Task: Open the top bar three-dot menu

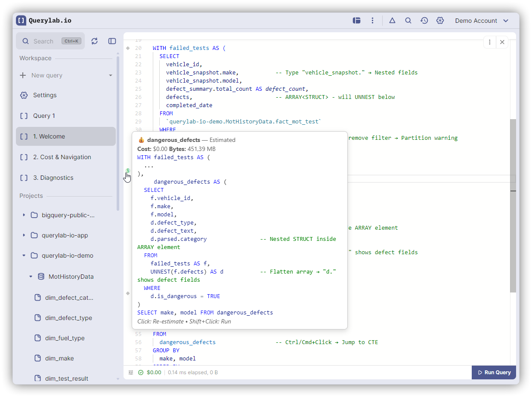Action: (372, 21)
